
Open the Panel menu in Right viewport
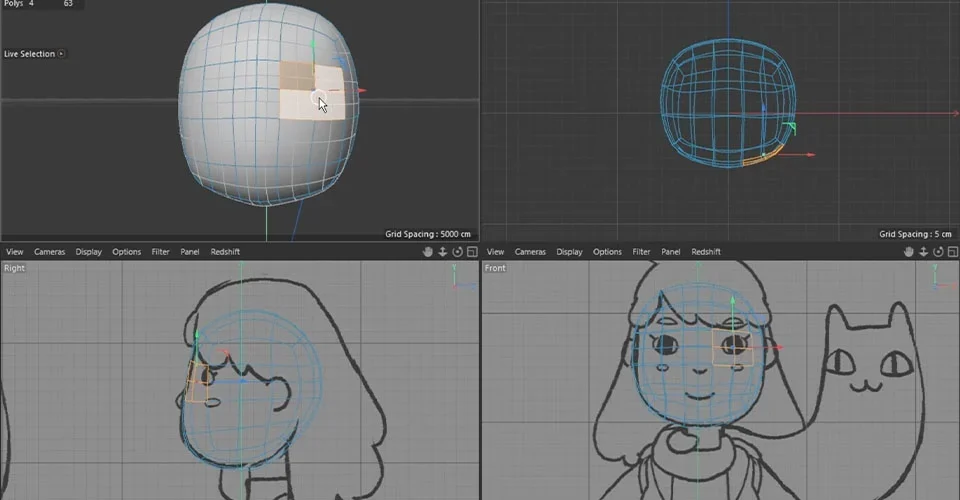[x=190, y=252]
